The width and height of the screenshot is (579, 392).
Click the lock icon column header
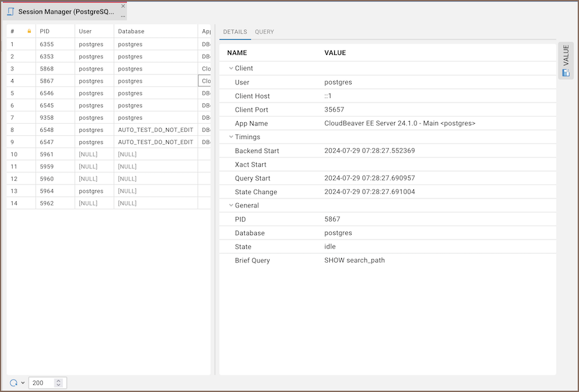[x=29, y=31]
